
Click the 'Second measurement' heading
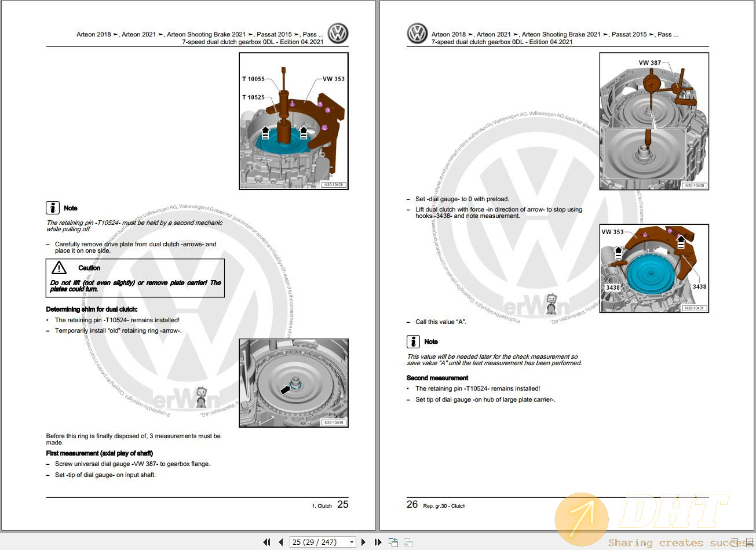pos(437,378)
